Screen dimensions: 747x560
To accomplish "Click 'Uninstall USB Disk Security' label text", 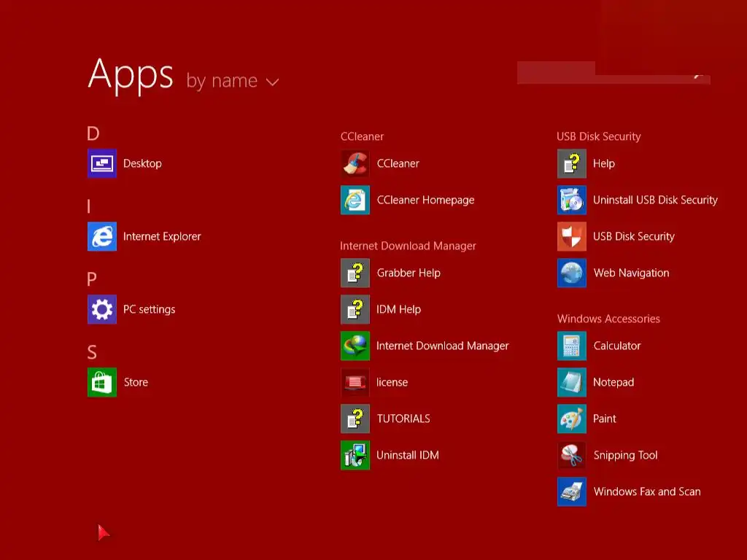I will point(655,200).
